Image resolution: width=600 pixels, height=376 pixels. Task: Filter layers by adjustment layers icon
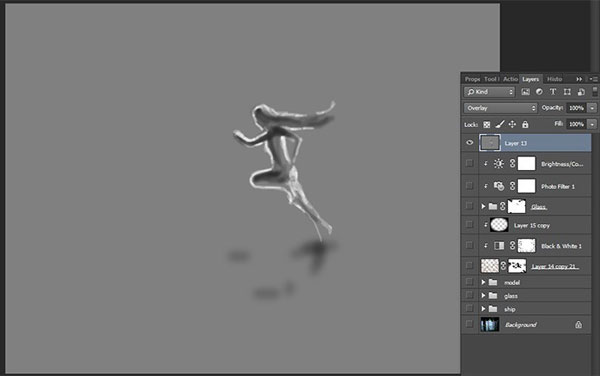pyautogui.click(x=539, y=92)
